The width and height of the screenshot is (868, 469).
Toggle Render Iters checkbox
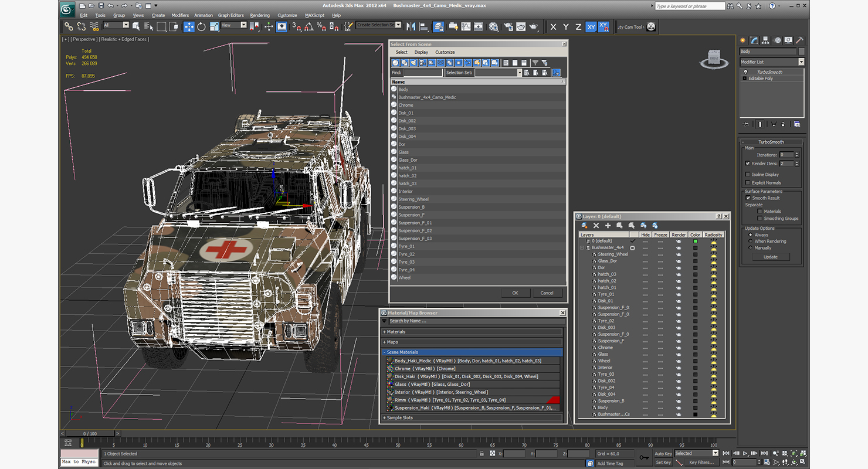pyautogui.click(x=748, y=164)
